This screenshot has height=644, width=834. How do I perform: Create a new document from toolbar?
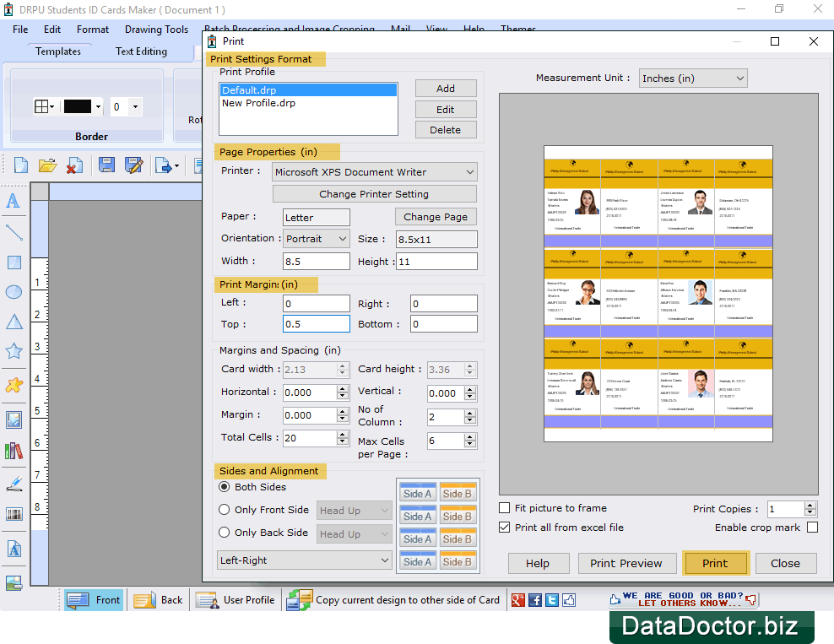[x=21, y=165]
